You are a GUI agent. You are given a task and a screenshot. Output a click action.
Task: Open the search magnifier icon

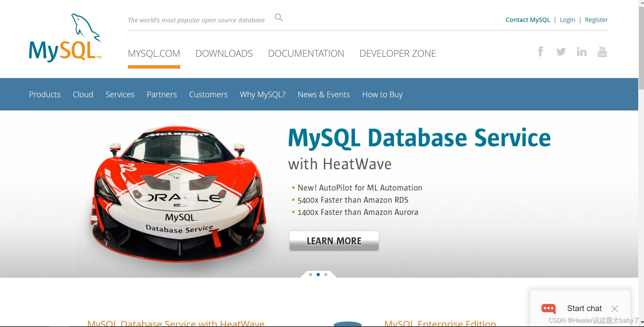pyautogui.click(x=278, y=17)
